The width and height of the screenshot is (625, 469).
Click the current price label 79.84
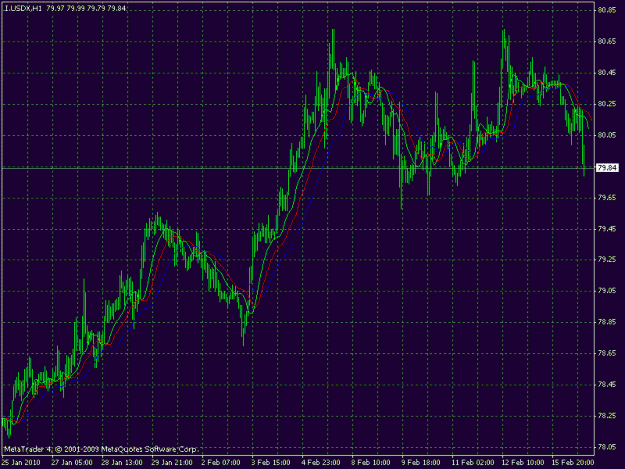[x=607, y=168]
